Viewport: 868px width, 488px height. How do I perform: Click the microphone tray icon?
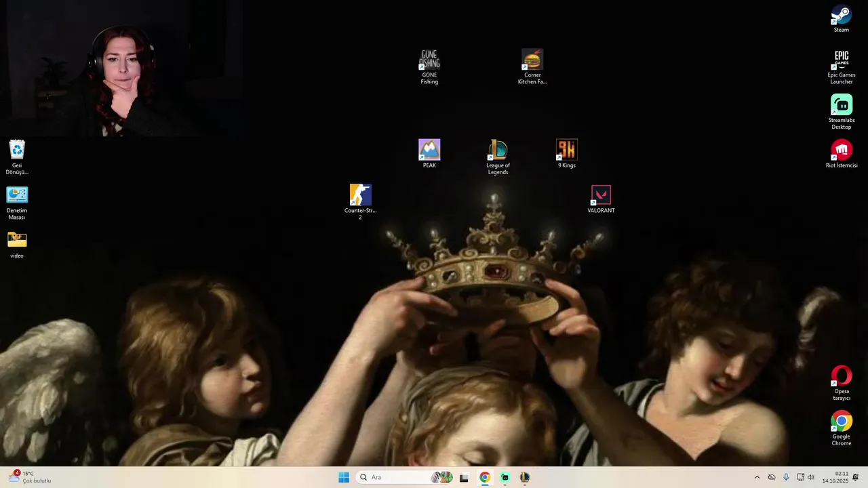(x=786, y=477)
